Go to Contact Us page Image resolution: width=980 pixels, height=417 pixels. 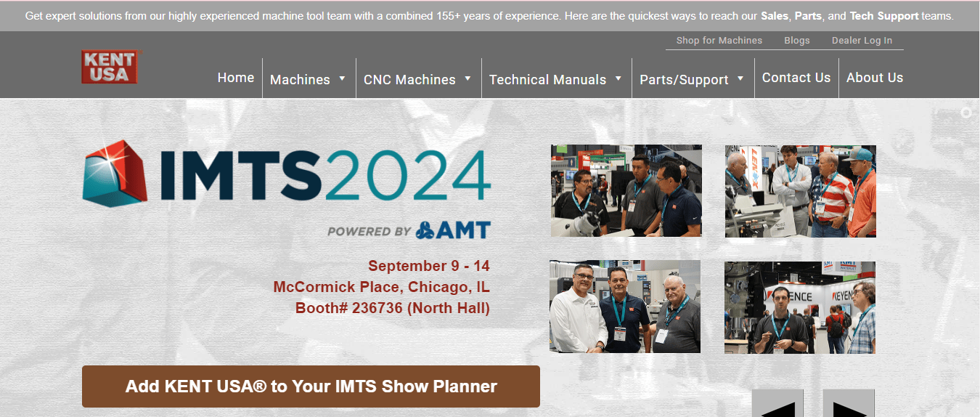(x=796, y=78)
